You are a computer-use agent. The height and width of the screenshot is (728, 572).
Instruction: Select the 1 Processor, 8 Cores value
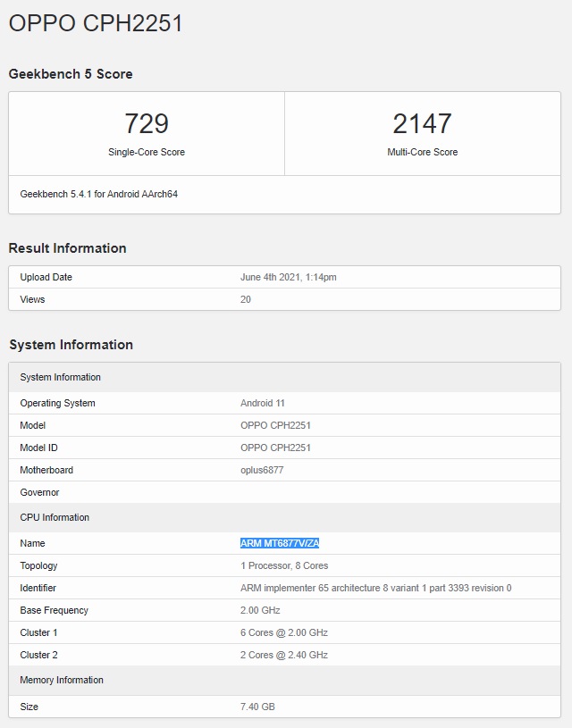tap(284, 565)
